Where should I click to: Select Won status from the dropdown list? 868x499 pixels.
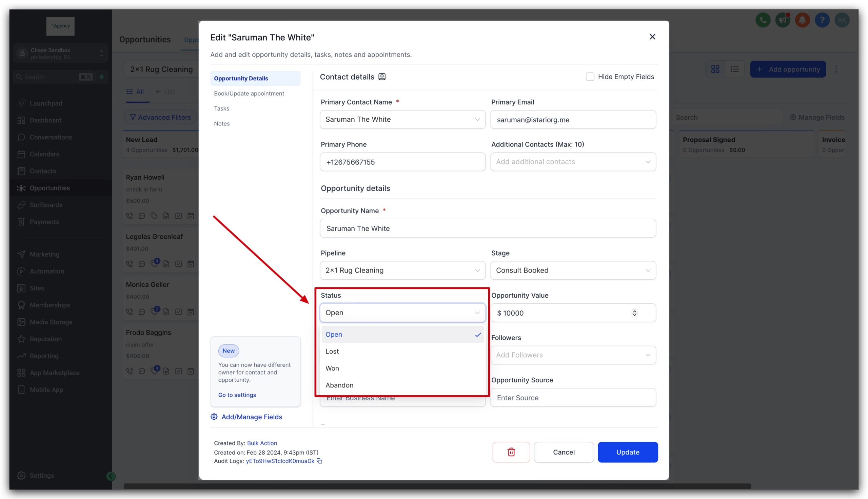point(332,368)
